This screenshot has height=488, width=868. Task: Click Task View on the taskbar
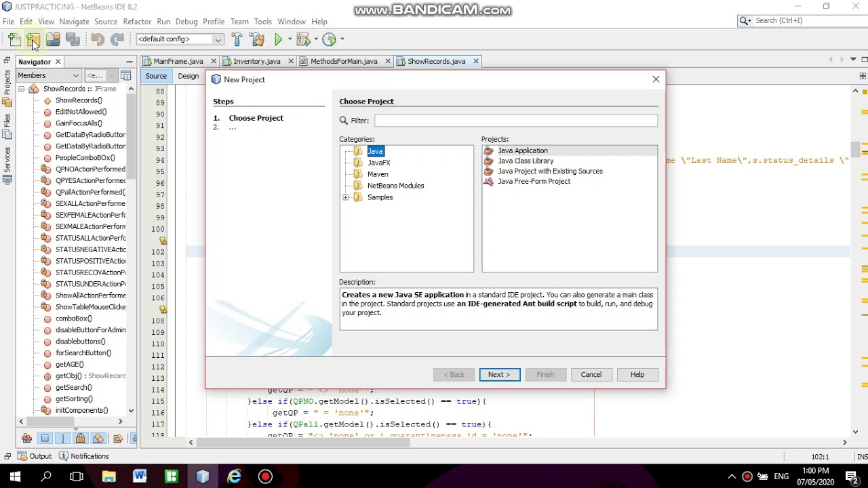pos(77,476)
